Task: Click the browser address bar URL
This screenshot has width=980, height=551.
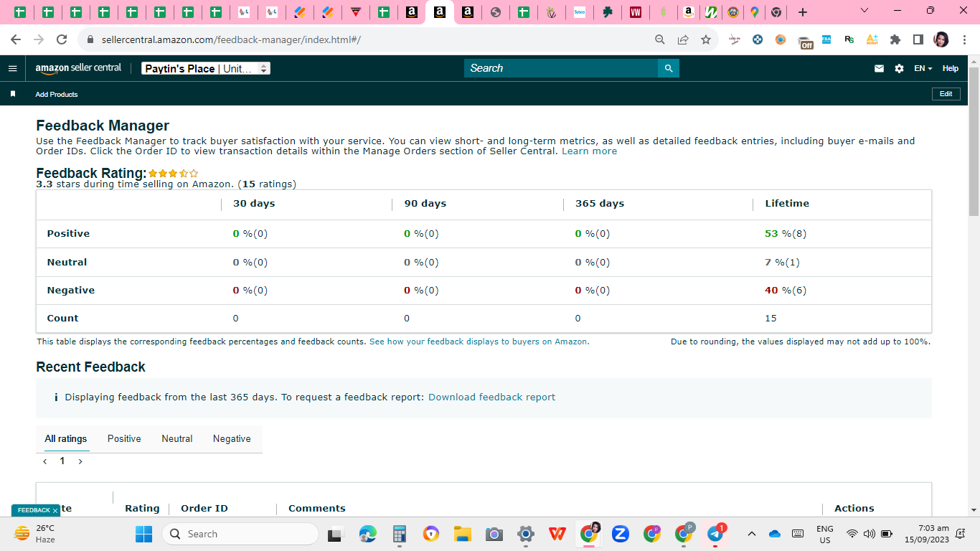Action: 231,39
